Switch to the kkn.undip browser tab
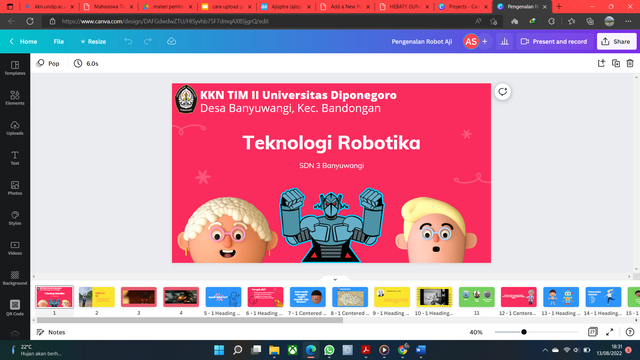Viewport: 640px width, 360px height. point(49,7)
